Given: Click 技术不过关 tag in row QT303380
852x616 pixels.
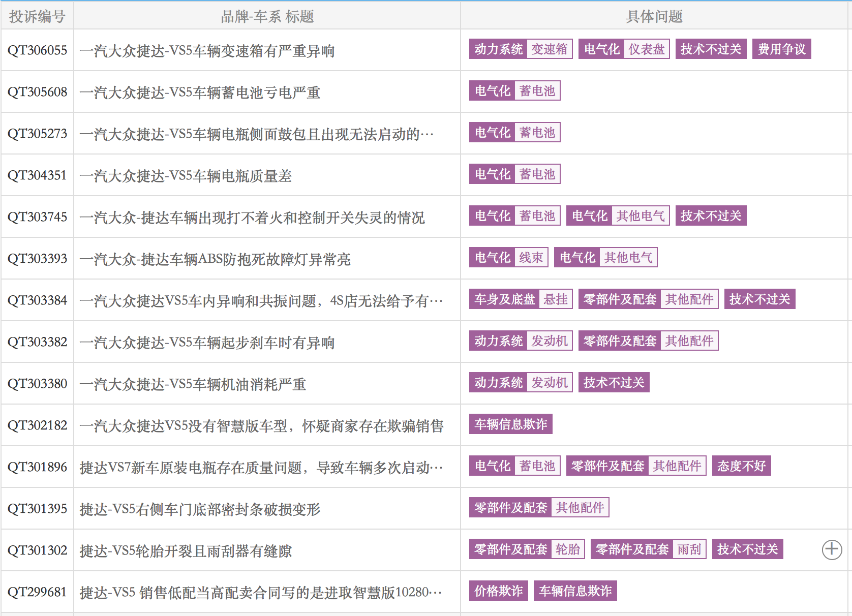Looking at the screenshot, I should (614, 383).
